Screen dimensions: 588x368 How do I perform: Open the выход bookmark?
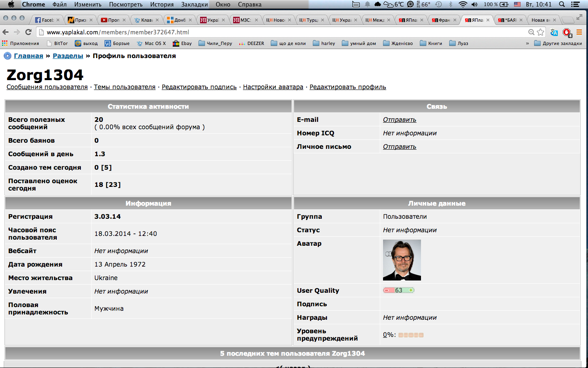point(86,43)
